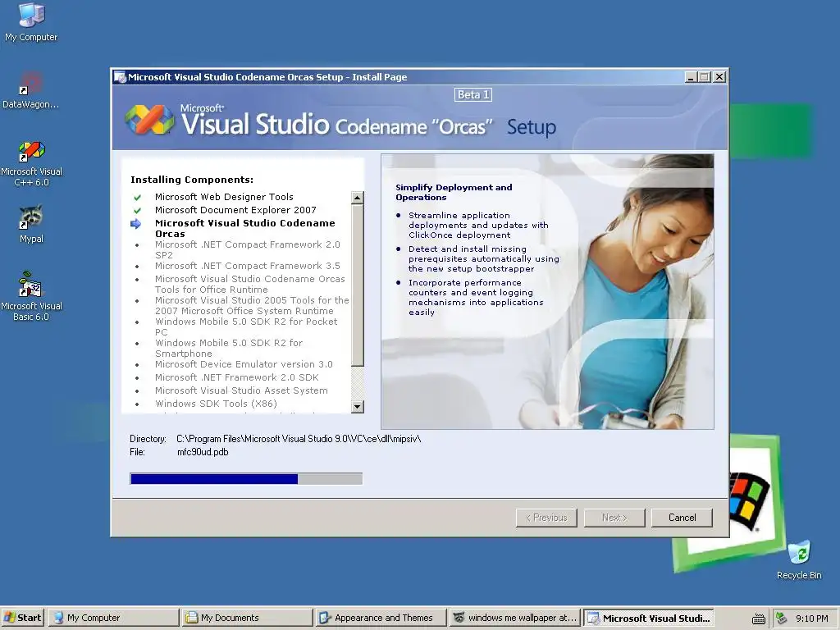Click green checkmark beside Document Explorer 2007

[x=137, y=211]
